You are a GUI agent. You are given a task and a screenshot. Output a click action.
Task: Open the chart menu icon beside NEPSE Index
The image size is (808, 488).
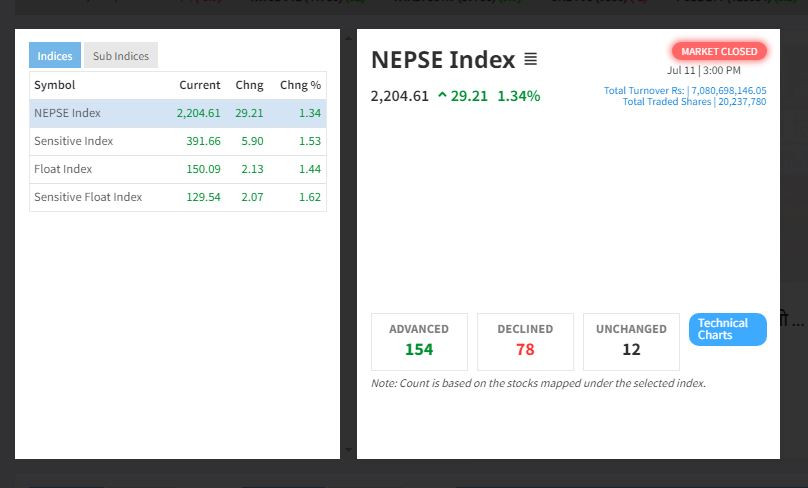coord(530,59)
